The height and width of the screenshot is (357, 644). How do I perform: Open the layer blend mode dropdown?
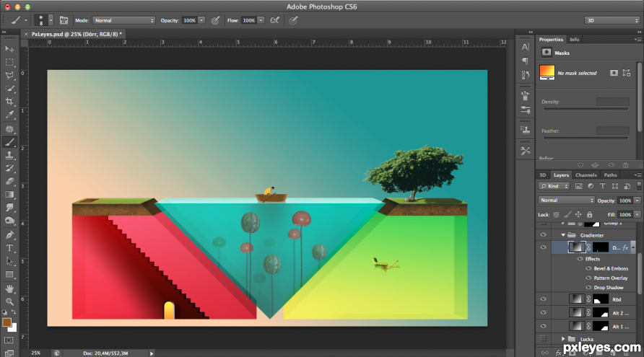pyautogui.click(x=566, y=200)
